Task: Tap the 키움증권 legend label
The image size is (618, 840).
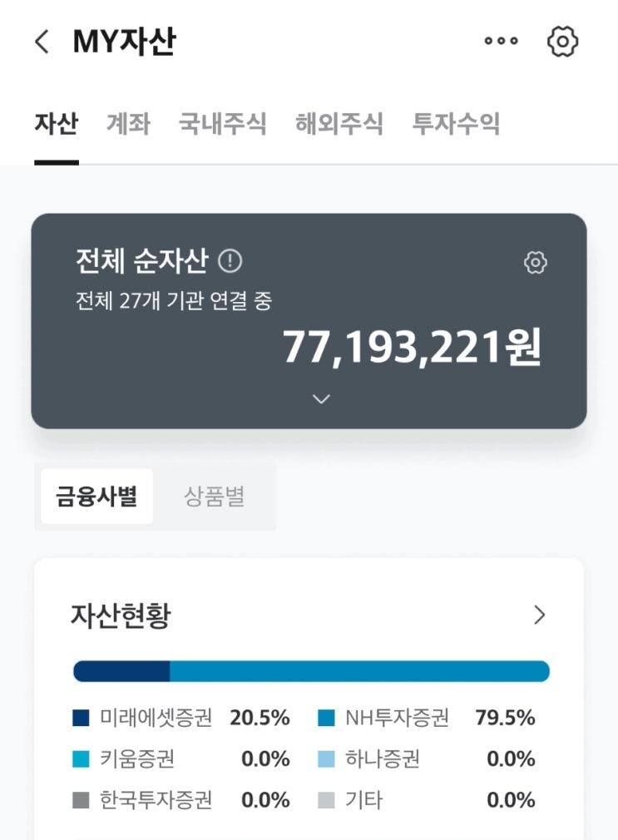Action: point(137,758)
